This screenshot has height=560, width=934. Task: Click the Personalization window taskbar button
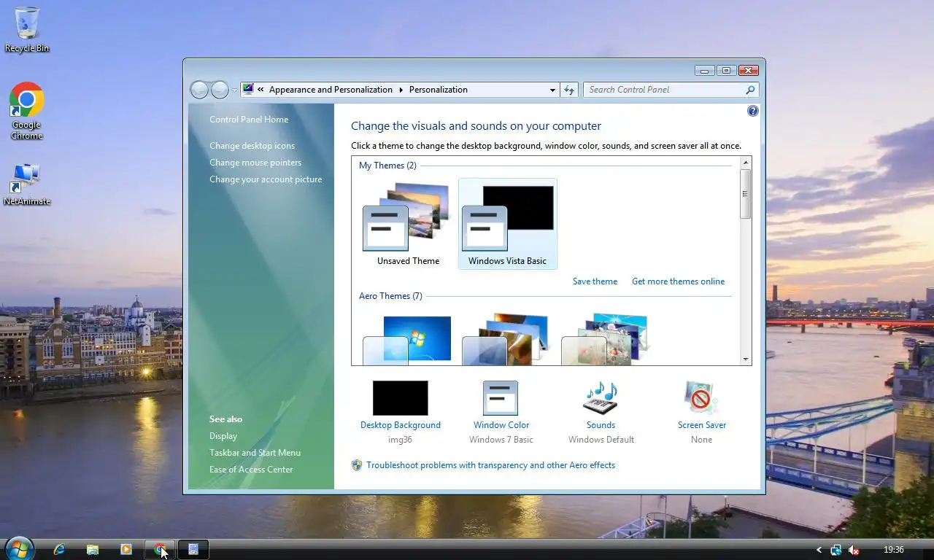pos(193,550)
